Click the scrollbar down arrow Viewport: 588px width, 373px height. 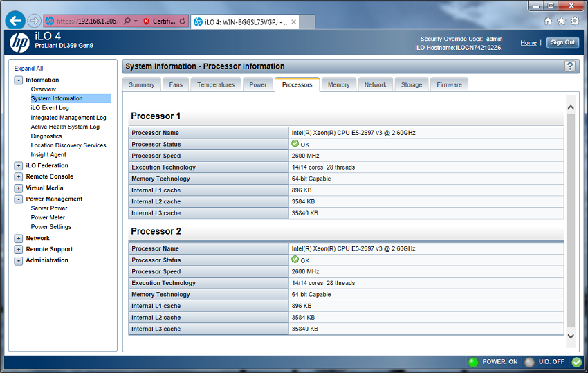(x=571, y=336)
